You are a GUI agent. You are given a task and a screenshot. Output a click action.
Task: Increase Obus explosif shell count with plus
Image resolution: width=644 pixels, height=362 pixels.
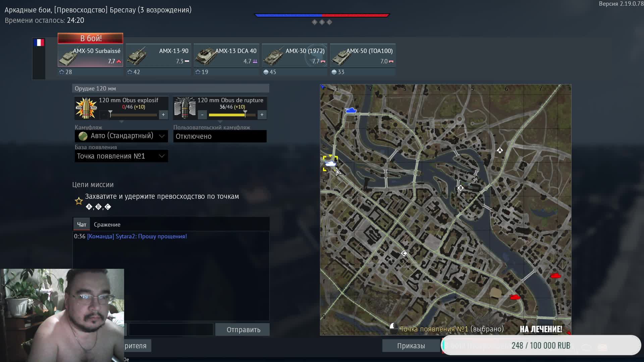[x=163, y=115]
